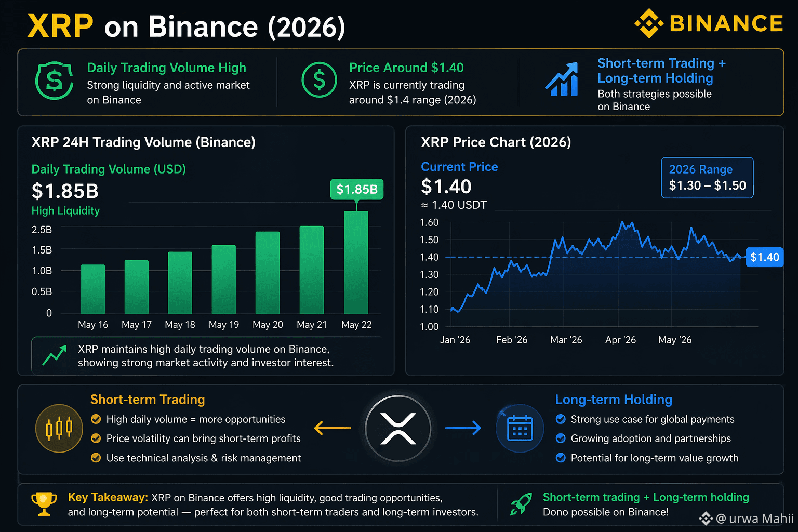
Task: Click checkmark beside Strong use case line
Action: [x=561, y=419]
